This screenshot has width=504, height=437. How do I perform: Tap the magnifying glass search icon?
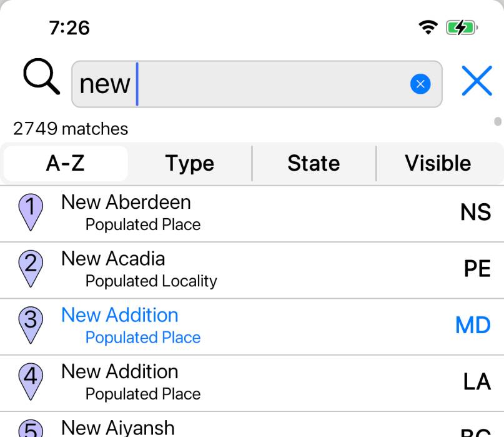pyautogui.click(x=41, y=78)
